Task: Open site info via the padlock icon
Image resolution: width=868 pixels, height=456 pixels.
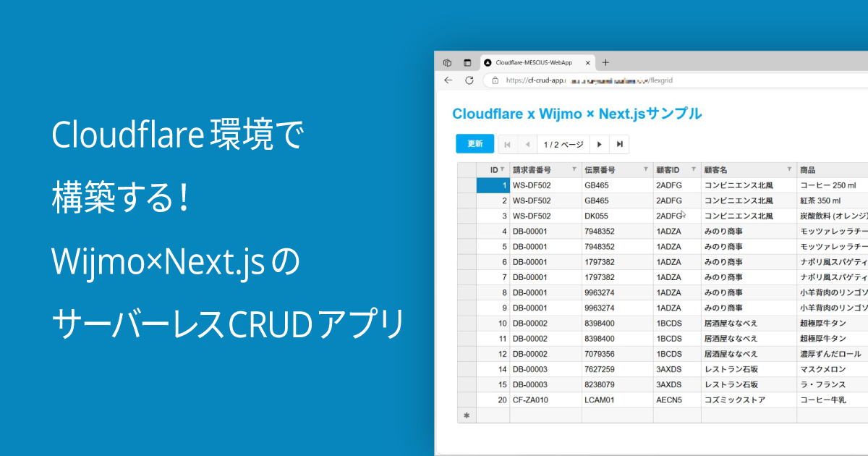Action: [x=495, y=80]
